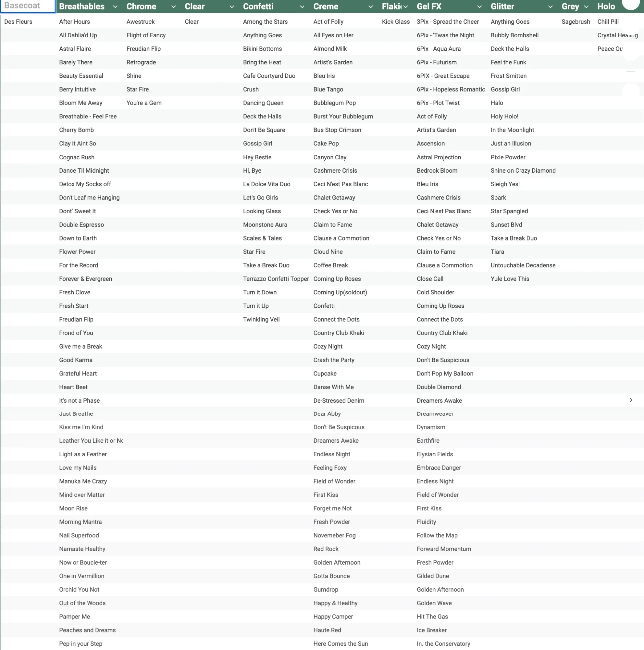This screenshot has width=644, height=650.
Task: Open the Breathables column filter dropdown
Action: [x=115, y=7]
